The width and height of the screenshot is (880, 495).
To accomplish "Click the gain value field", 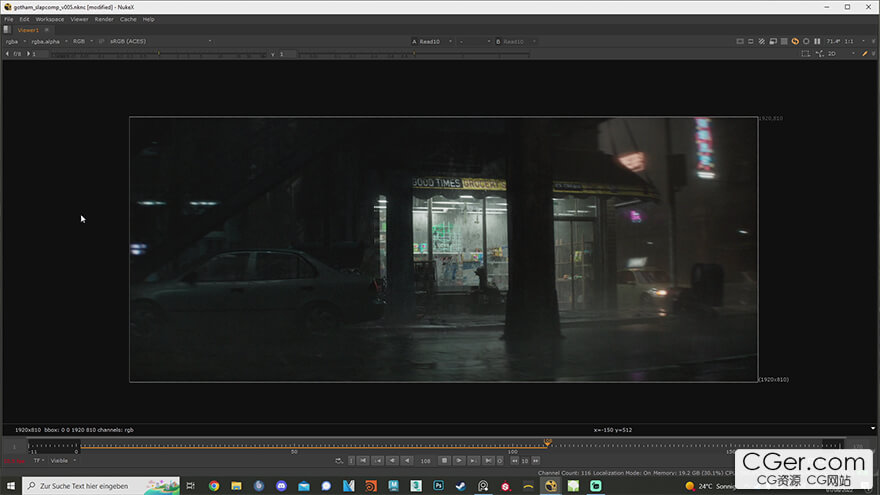I will (40, 54).
